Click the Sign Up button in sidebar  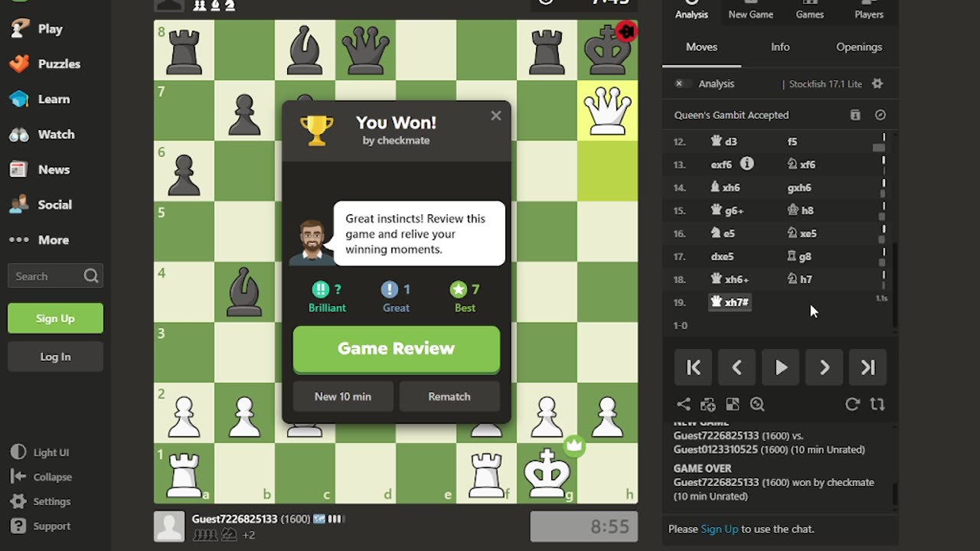coord(55,318)
